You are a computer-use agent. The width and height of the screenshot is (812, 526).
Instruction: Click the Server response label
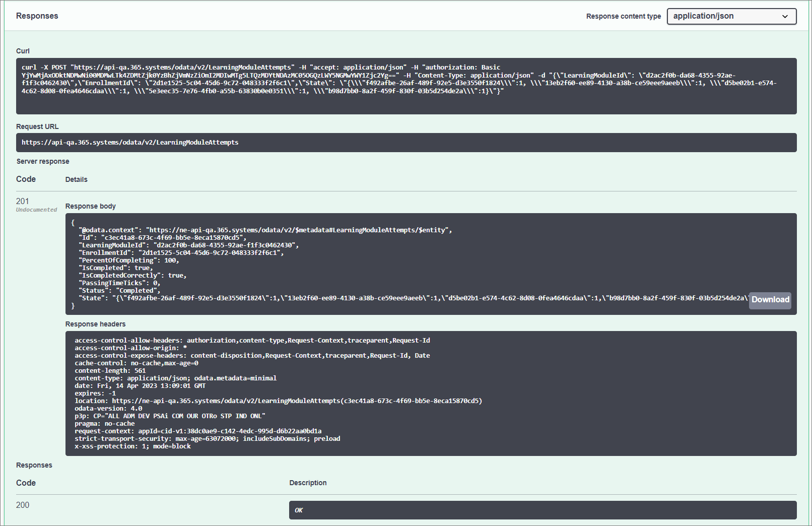[x=43, y=161]
